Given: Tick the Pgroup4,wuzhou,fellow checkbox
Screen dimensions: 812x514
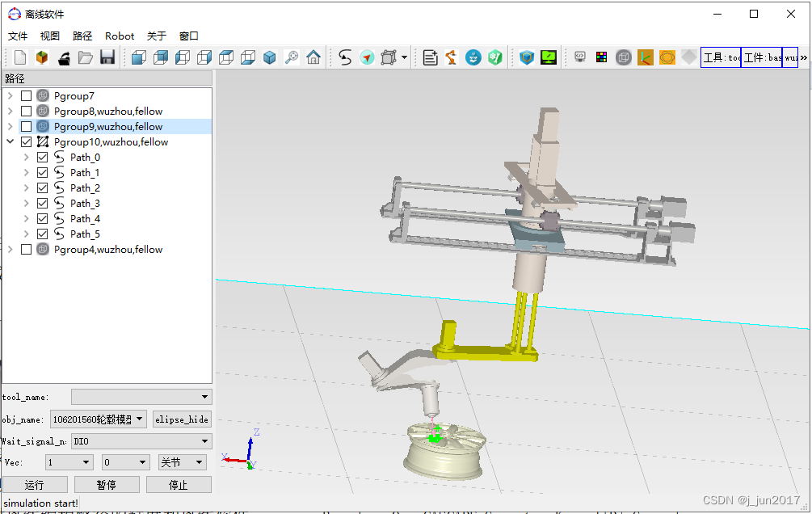Looking at the screenshot, I should 27,250.
